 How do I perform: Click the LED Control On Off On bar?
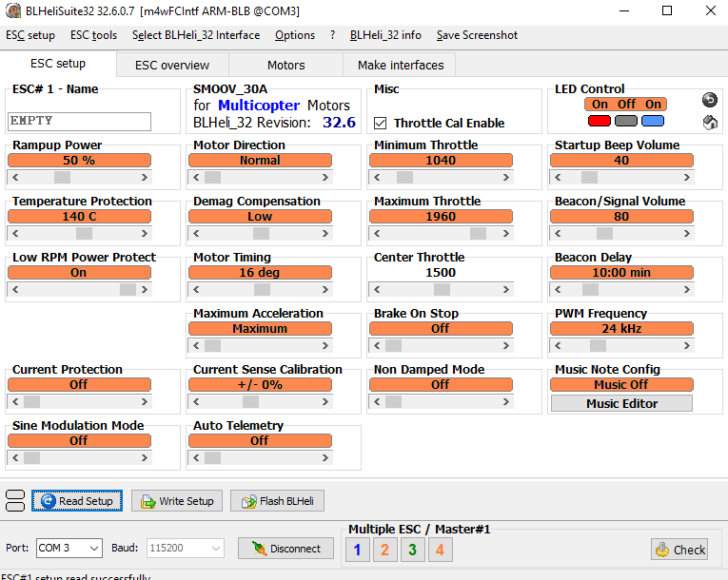point(626,104)
